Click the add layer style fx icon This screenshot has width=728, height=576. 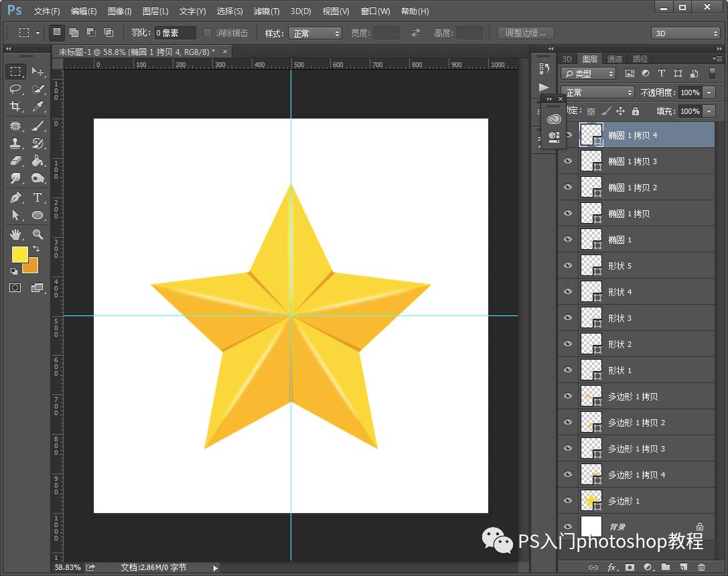click(x=612, y=567)
